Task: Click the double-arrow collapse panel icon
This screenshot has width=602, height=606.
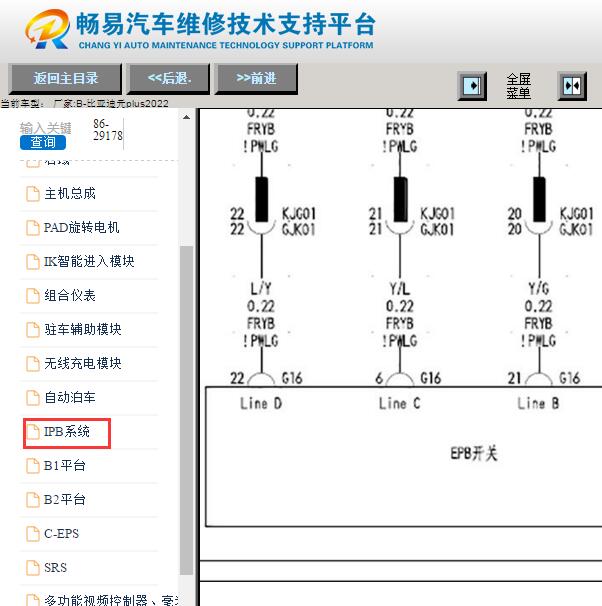Action: 572,86
